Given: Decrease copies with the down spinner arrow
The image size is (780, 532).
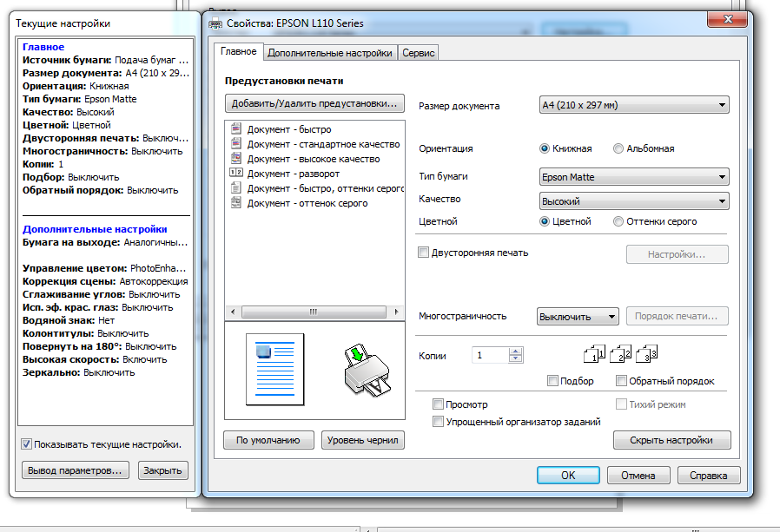Looking at the screenshot, I should point(516,358).
